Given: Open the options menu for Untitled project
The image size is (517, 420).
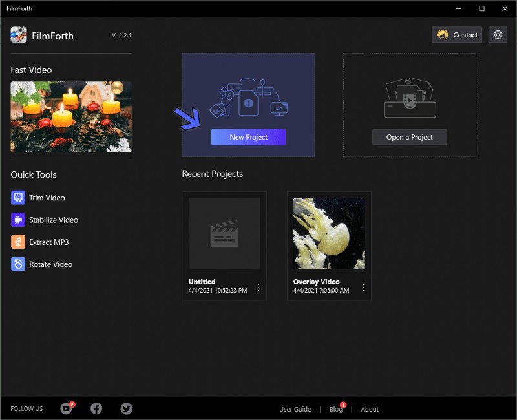Looking at the screenshot, I should (258, 288).
